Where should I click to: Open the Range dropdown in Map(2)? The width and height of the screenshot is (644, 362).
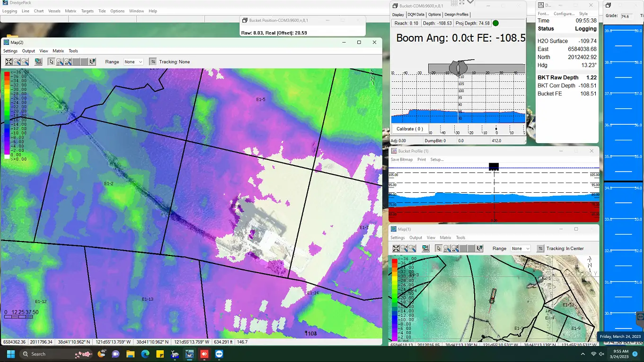coord(133,62)
